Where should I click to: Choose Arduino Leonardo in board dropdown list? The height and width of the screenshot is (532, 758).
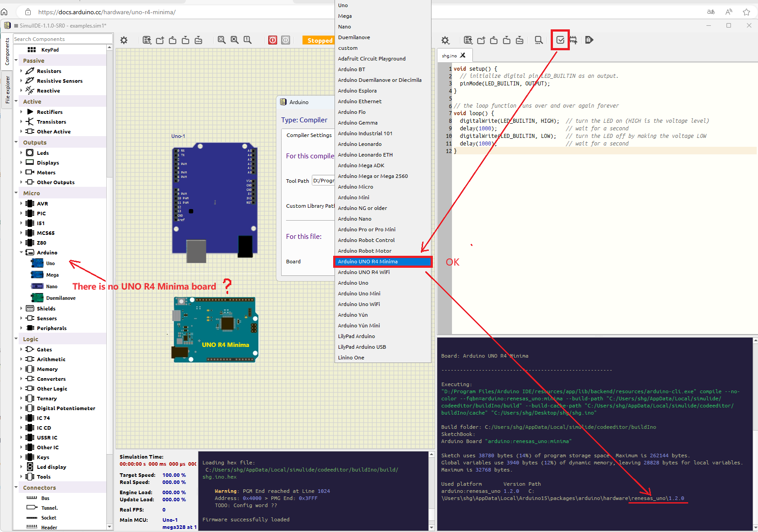coord(359,144)
